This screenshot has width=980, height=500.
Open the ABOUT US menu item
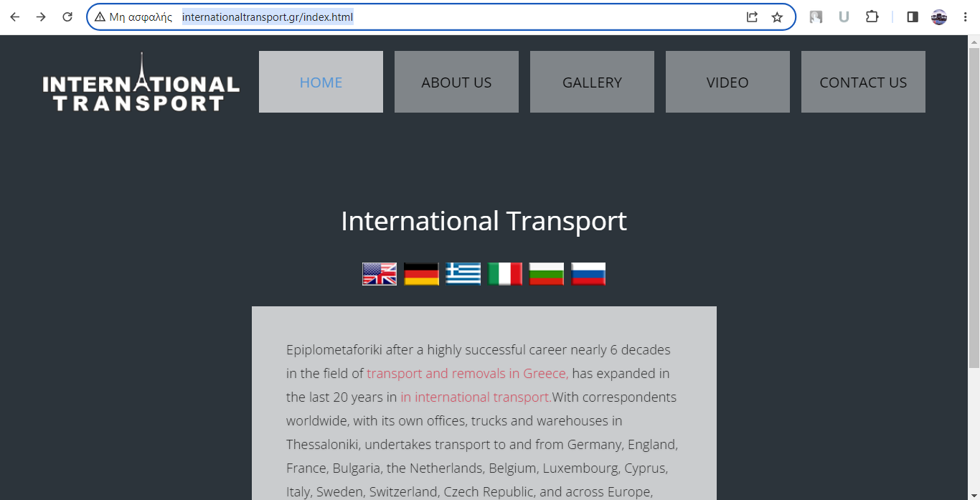(x=456, y=82)
